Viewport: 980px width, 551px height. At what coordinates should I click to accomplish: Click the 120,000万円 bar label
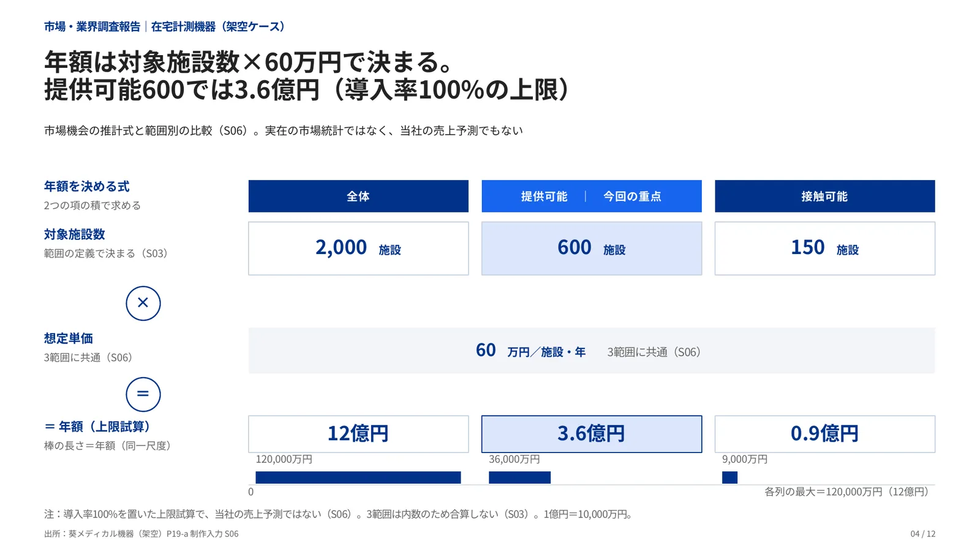point(284,459)
